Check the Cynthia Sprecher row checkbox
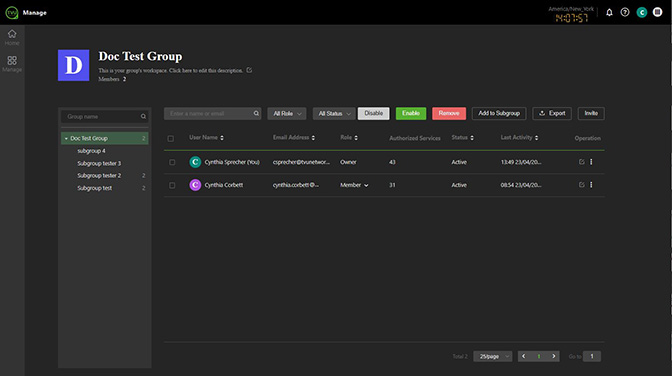672x376 pixels. pyautogui.click(x=172, y=162)
